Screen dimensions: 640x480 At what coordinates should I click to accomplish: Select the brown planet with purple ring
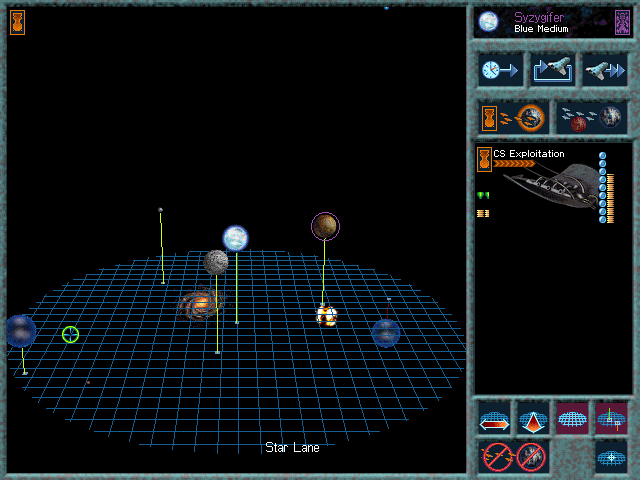point(325,226)
